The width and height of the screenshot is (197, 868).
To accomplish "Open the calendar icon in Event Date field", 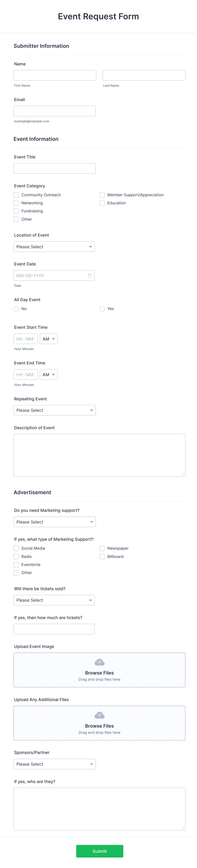I will [x=89, y=275].
